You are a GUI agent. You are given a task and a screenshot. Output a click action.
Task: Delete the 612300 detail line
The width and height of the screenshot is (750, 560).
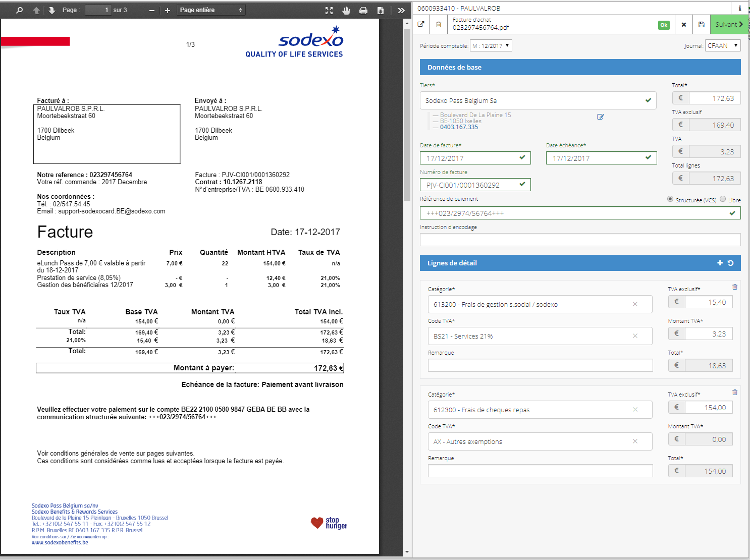pos(735,392)
